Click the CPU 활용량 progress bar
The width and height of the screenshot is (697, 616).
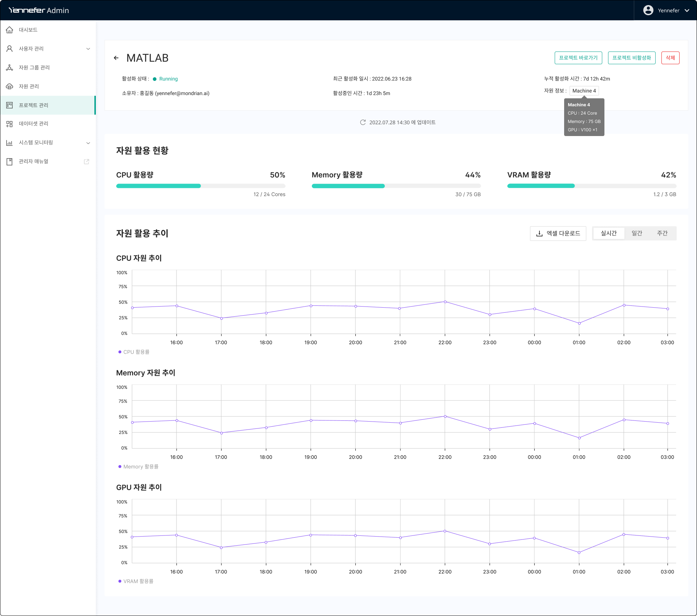click(200, 186)
